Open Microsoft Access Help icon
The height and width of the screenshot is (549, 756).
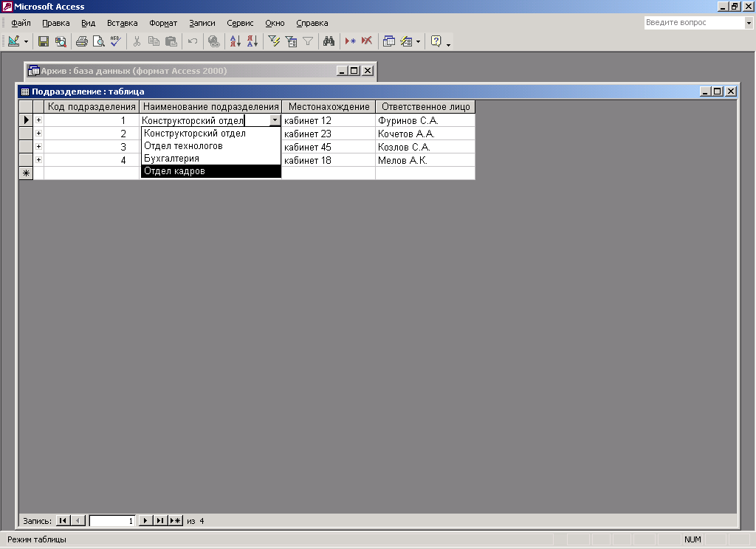click(436, 41)
